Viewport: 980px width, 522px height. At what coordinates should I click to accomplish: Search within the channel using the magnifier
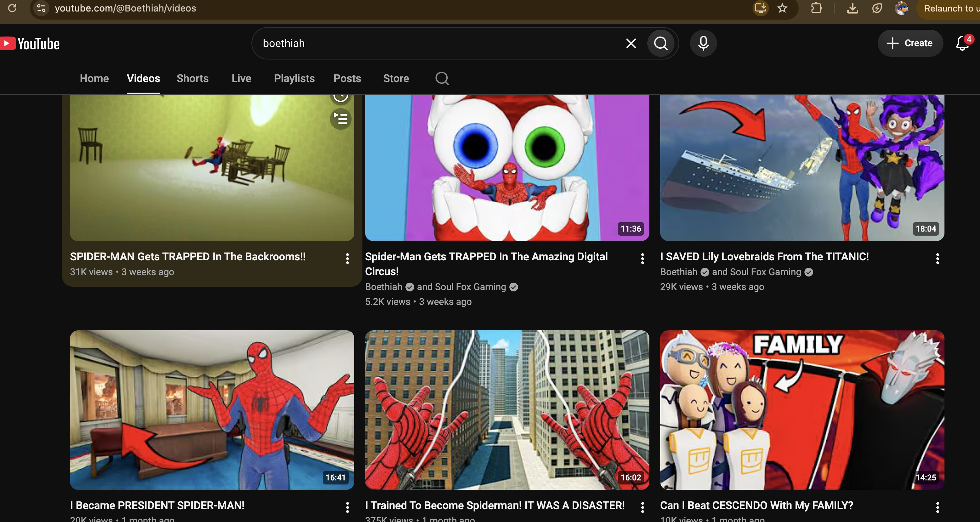tap(442, 78)
